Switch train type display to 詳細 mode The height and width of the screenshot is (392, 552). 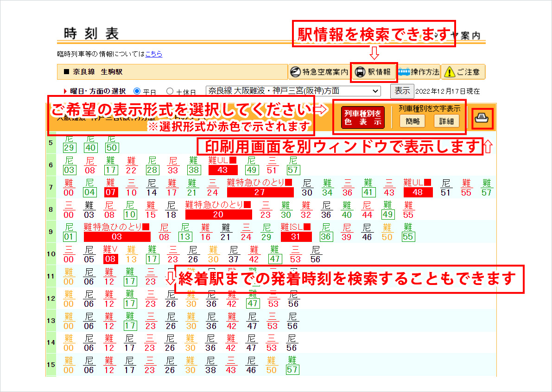click(446, 121)
